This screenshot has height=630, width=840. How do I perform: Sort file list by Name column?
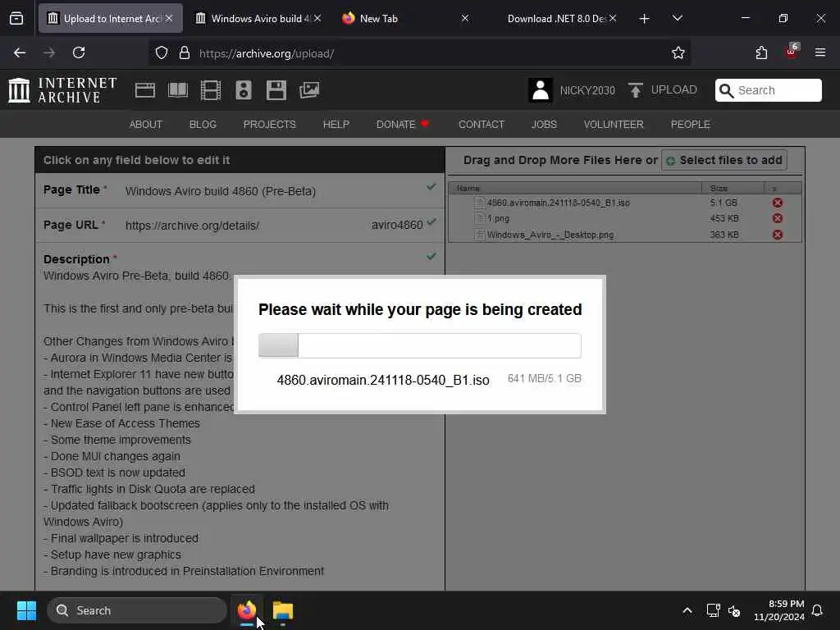575,188
